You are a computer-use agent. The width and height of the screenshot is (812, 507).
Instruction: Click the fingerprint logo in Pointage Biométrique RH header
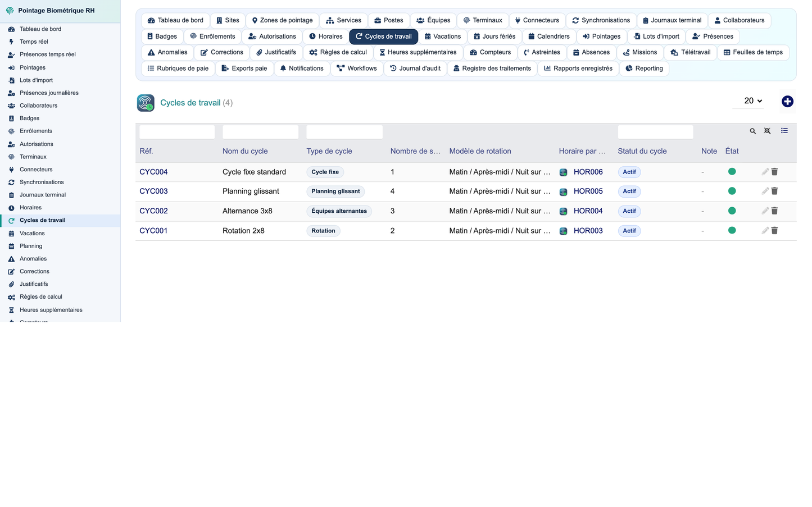(x=10, y=11)
